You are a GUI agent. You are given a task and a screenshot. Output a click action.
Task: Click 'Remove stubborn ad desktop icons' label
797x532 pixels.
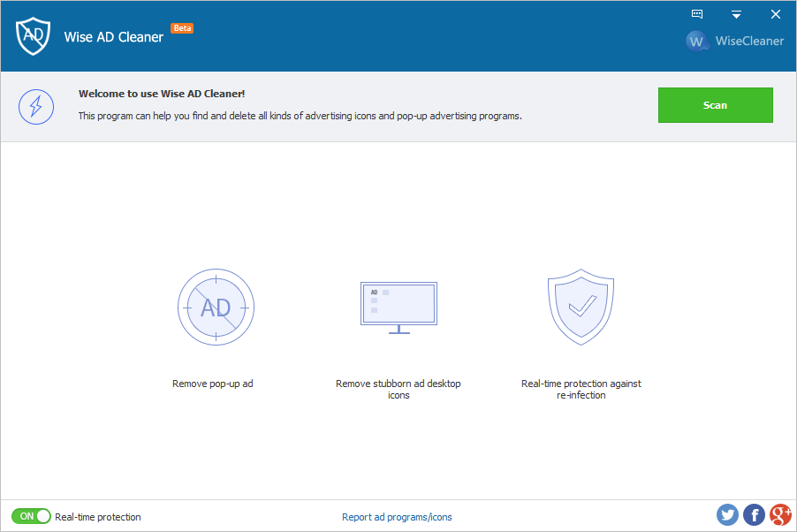point(398,389)
